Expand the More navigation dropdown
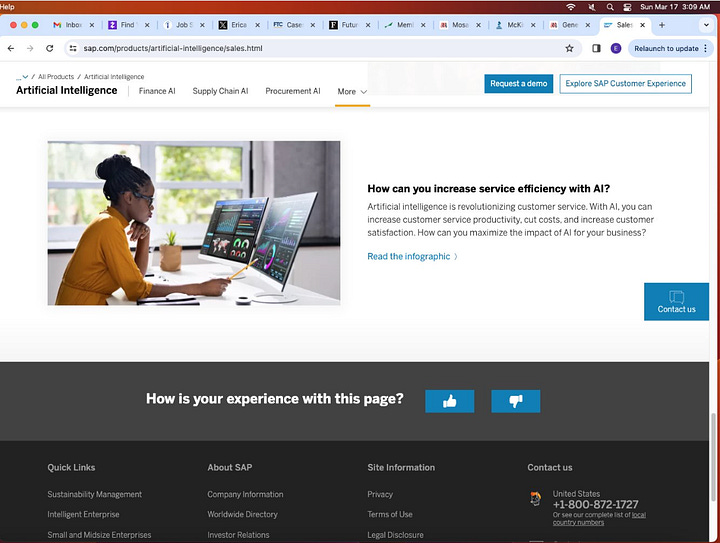This screenshot has height=543, width=720. tap(352, 91)
